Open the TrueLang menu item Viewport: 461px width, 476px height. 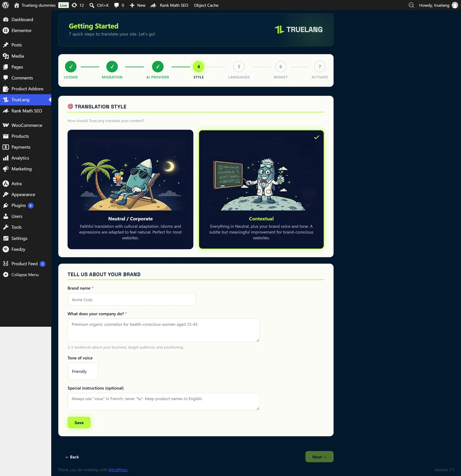tap(26, 100)
